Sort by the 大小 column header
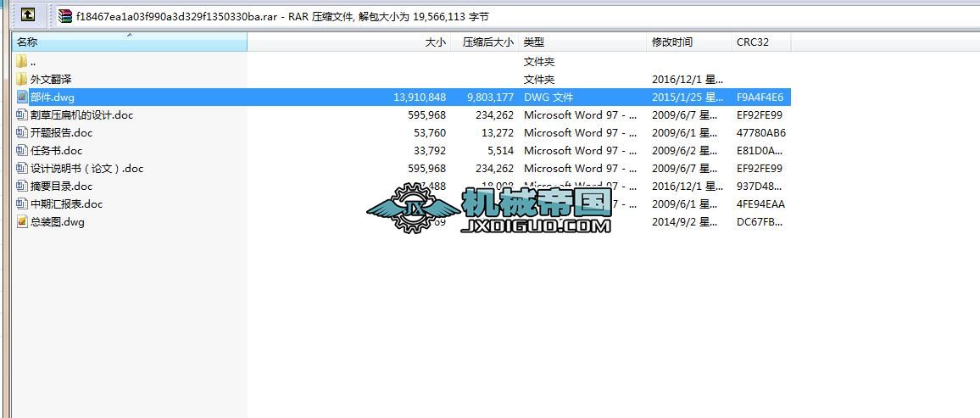Image resolution: width=980 pixels, height=418 pixels. point(349,42)
